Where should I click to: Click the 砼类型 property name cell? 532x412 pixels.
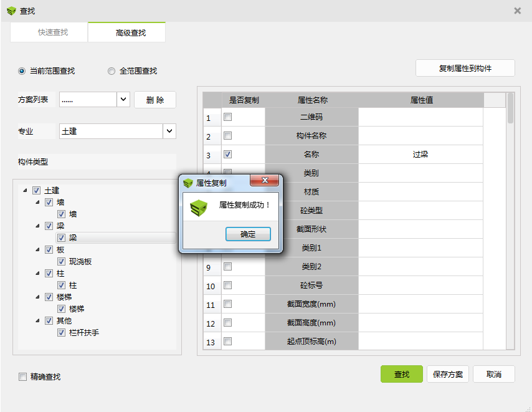[312, 211]
